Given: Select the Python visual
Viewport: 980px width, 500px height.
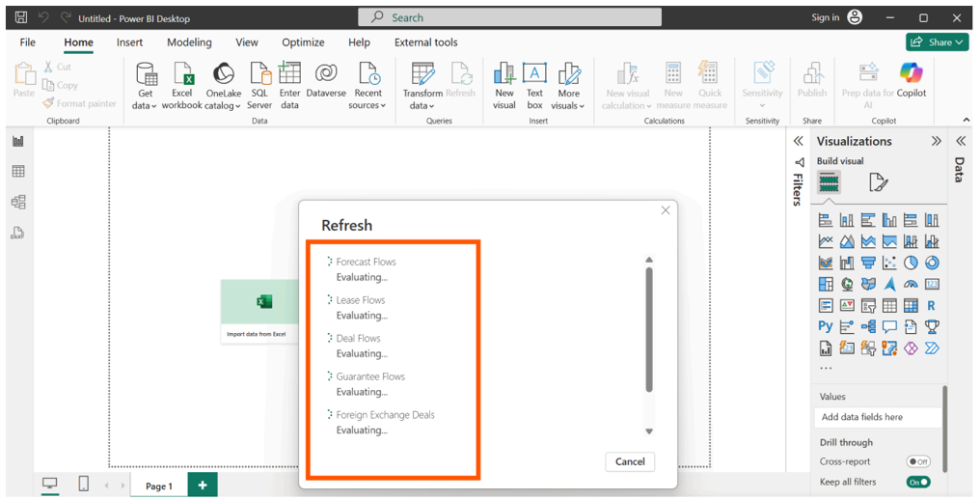Looking at the screenshot, I should (826, 326).
